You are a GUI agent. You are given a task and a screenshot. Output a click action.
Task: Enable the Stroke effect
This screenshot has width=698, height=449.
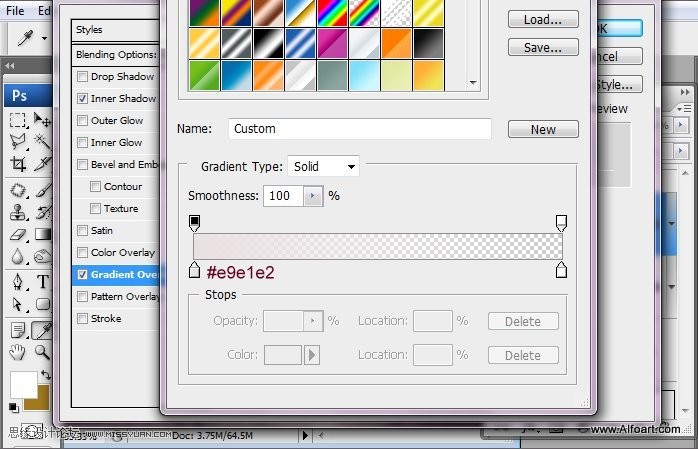pyautogui.click(x=82, y=319)
